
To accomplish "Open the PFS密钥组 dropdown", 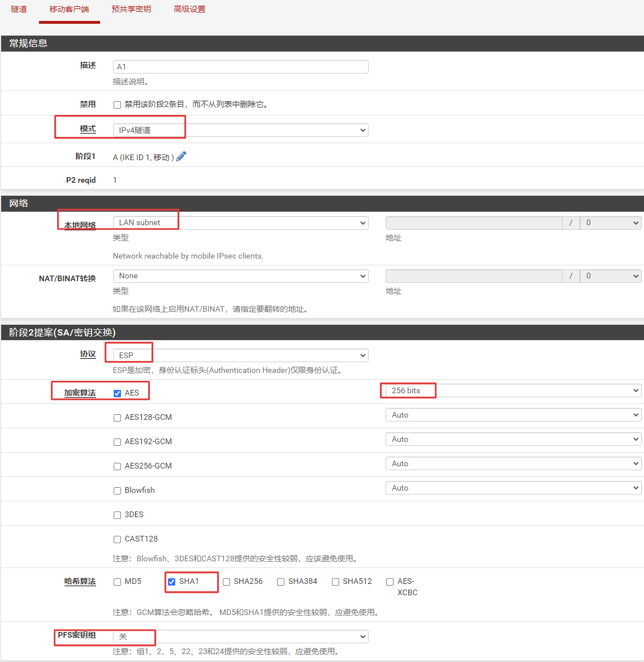I will tap(240, 637).
